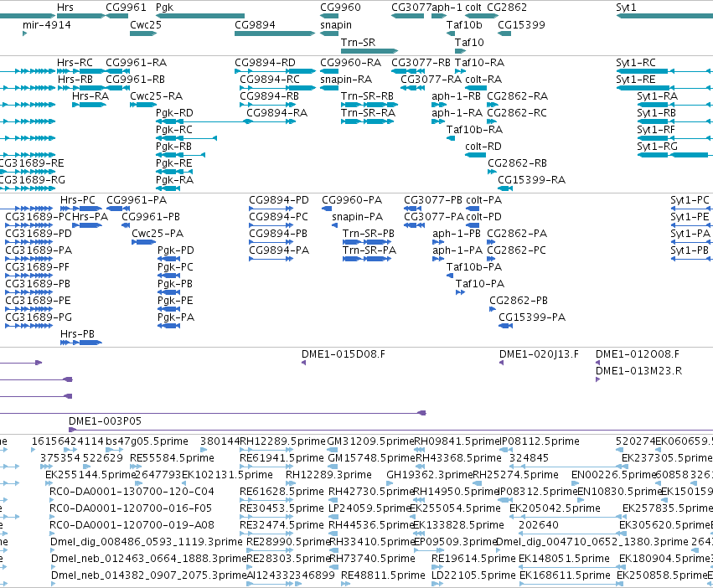Click EST GH19362.3prime

(x=430, y=475)
